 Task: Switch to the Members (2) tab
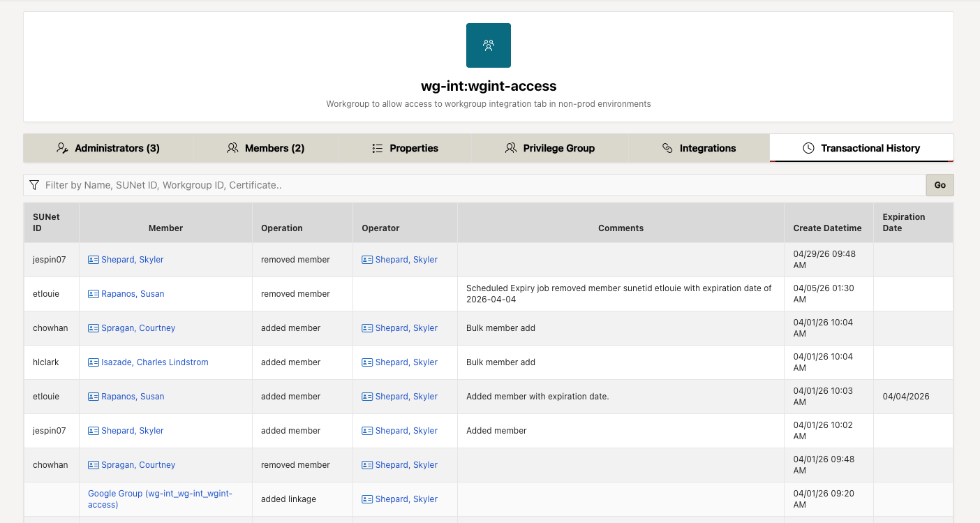[266, 148]
